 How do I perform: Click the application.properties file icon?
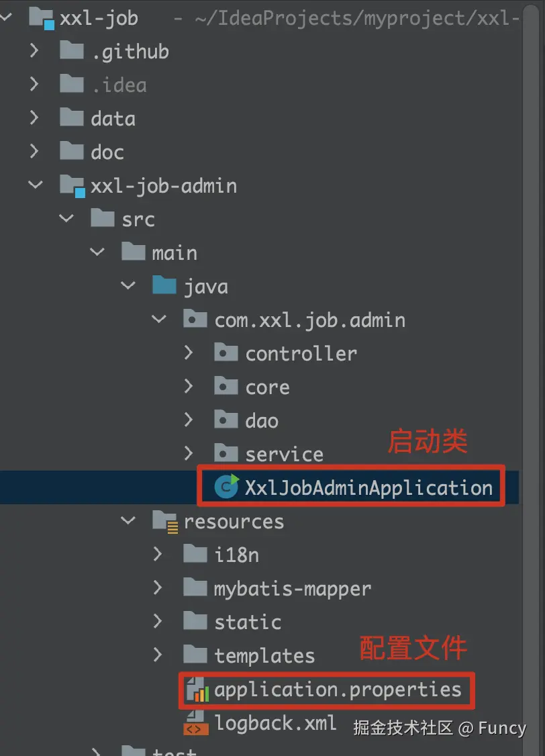coord(196,690)
